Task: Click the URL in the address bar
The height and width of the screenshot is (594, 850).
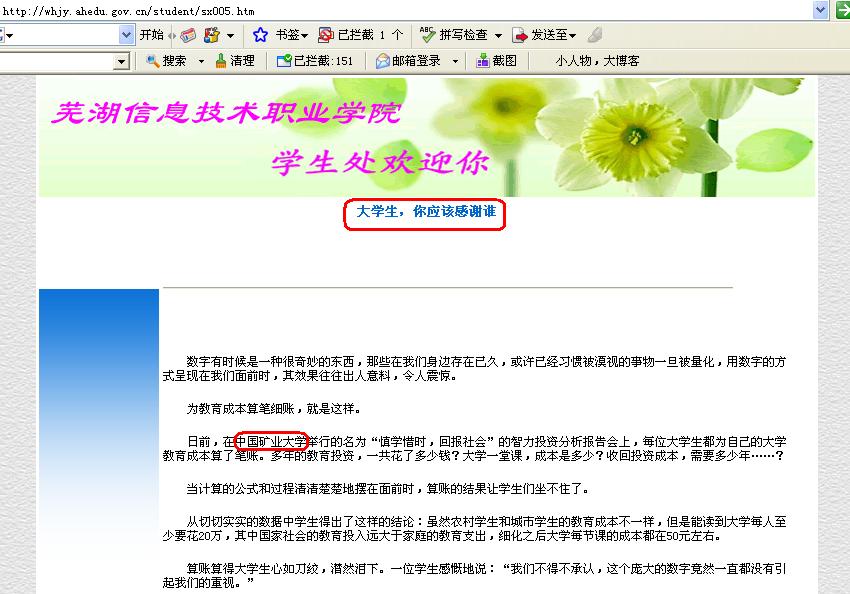Action: (128, 11)
